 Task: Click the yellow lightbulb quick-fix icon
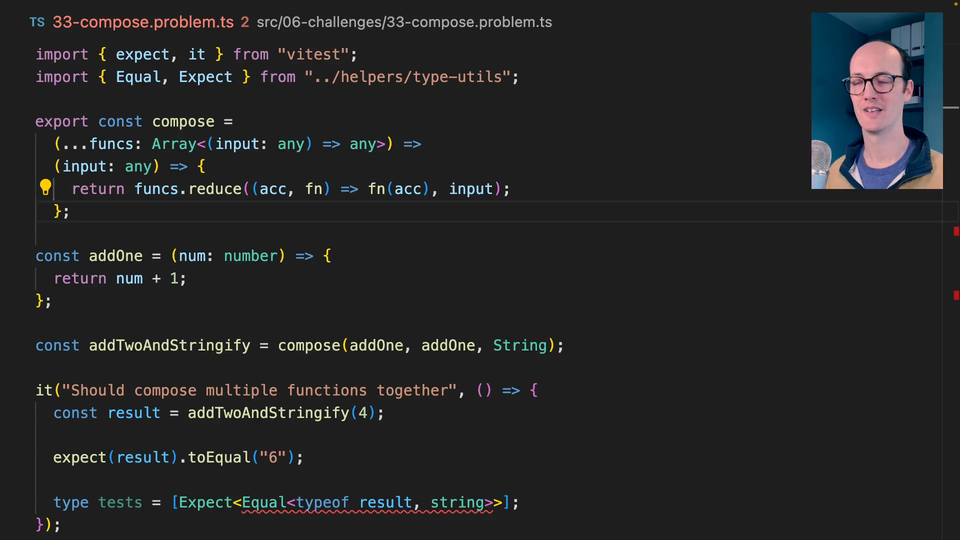click(x=45, y=188)
